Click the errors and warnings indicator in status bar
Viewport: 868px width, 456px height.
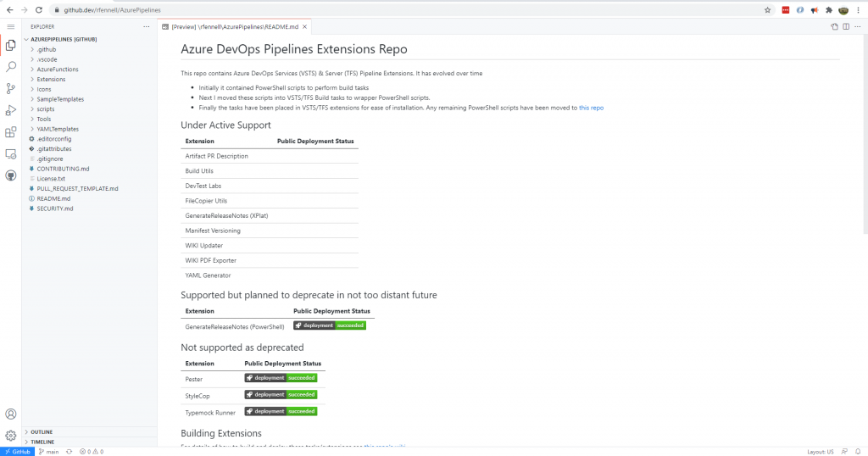click(92, 452)
